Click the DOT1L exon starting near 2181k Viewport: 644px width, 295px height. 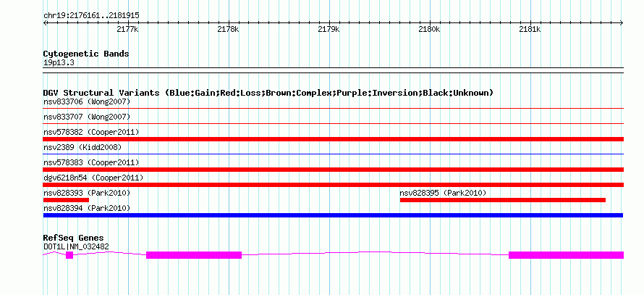[x=566, y=255]
